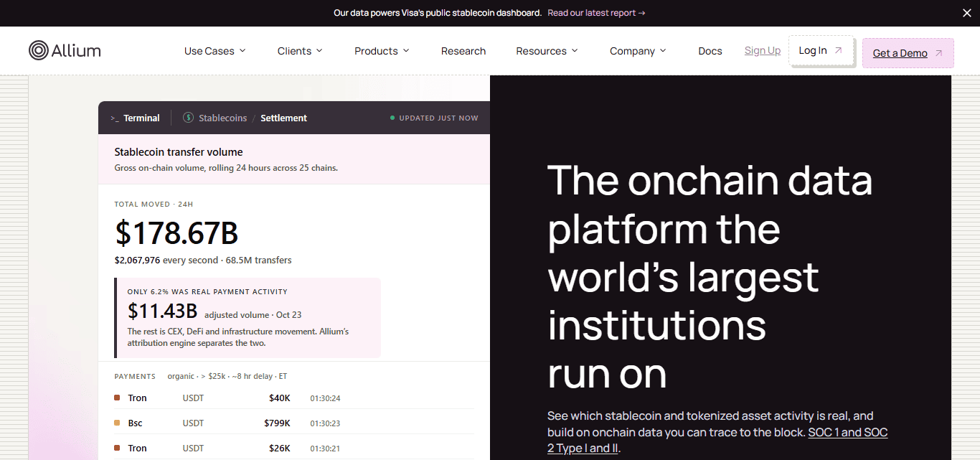Click the Settlement breadcrumb
Image resolution: width=980 pixels, height=460 pixels.
coord(283,118)
